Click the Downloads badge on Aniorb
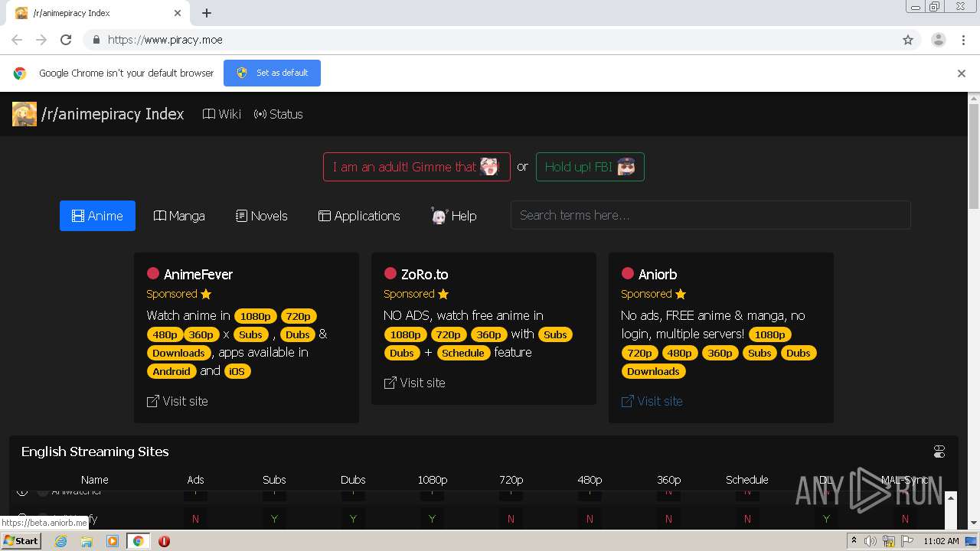980x551 pixels. pyautogui.click(x=653, y=371)
